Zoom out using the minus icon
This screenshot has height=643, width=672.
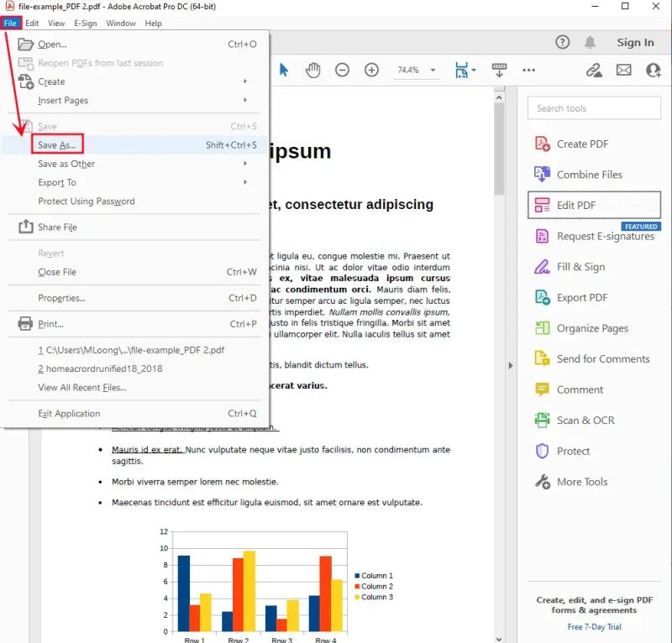click(x=343, y=71)
